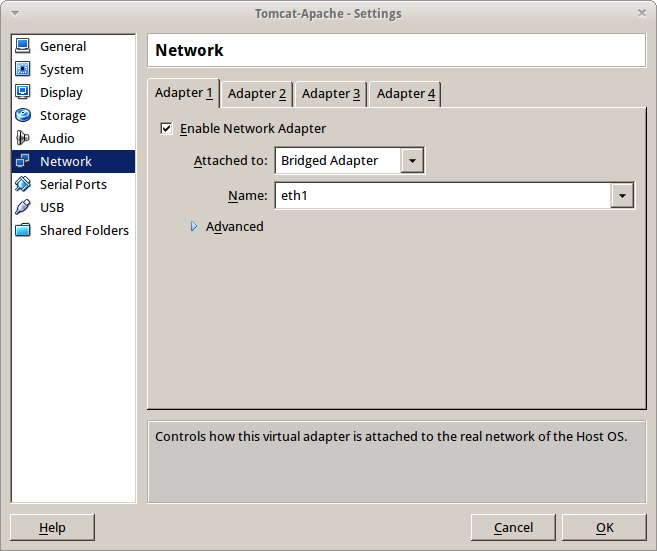Viewport: 657px width, 551px height.
Task: Switch to Adapter 3 tab
Action: [331, 93]
